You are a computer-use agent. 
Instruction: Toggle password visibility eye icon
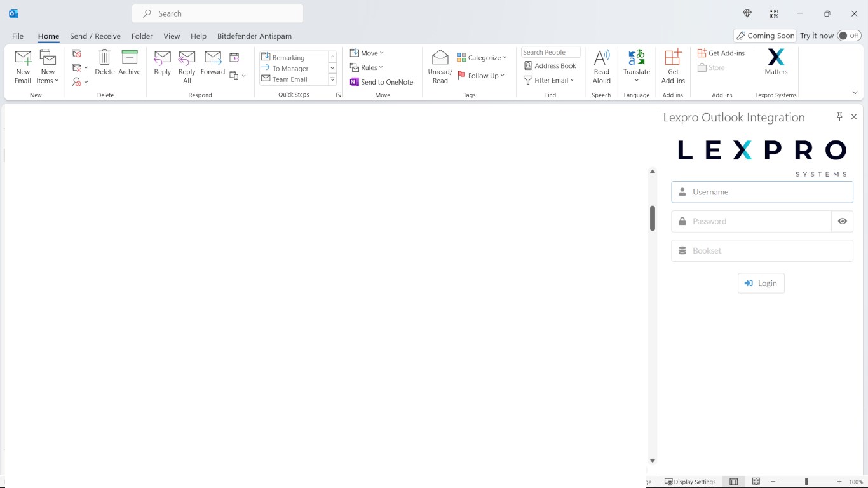843,221
